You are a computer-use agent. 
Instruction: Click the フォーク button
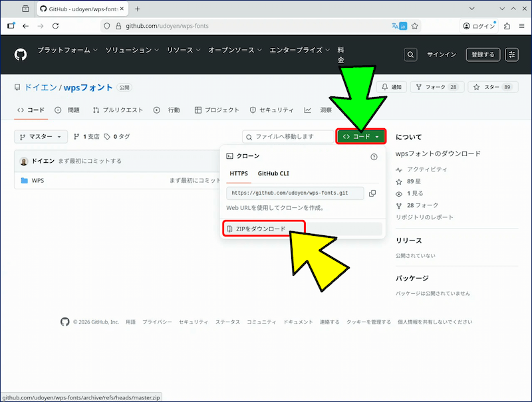click(x=437, y=87)
